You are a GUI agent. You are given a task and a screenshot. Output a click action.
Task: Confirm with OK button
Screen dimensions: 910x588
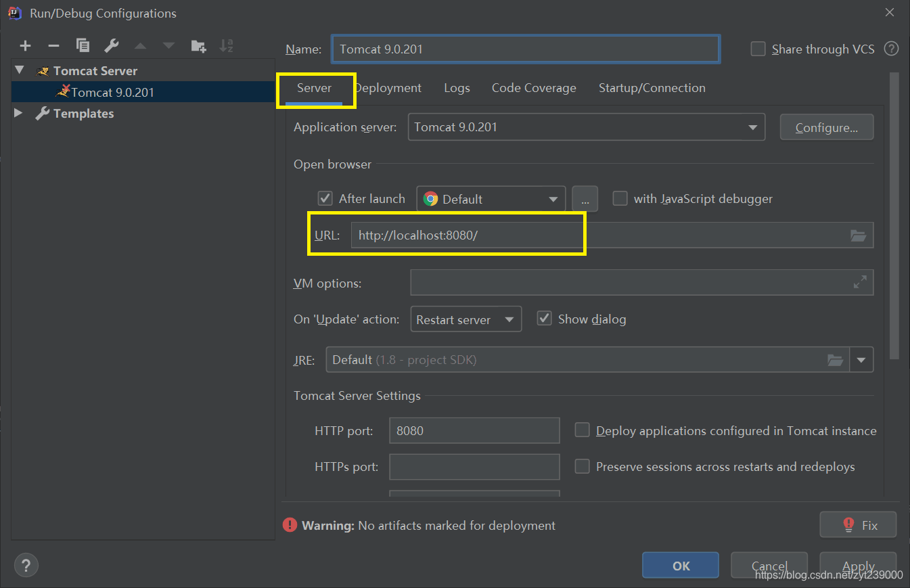click(x=681, y=566)
